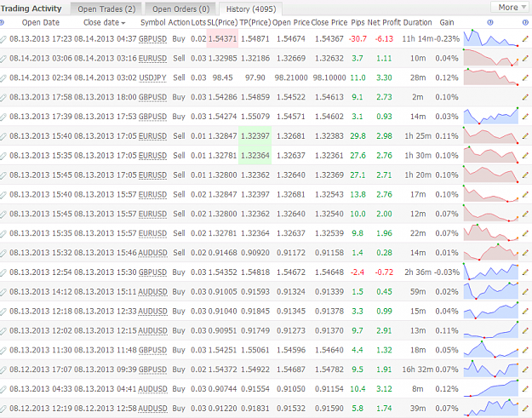
Task: Click the 16h 32m duration cell
Action: (x=418, y=369)
